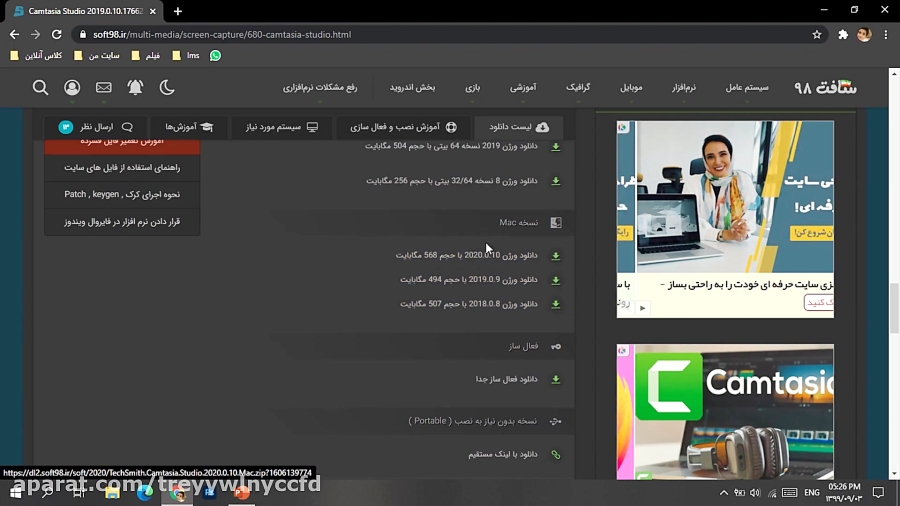Open the user account icon
The width and height of the screenshot is (900, 506).
[x=72, y=87]
